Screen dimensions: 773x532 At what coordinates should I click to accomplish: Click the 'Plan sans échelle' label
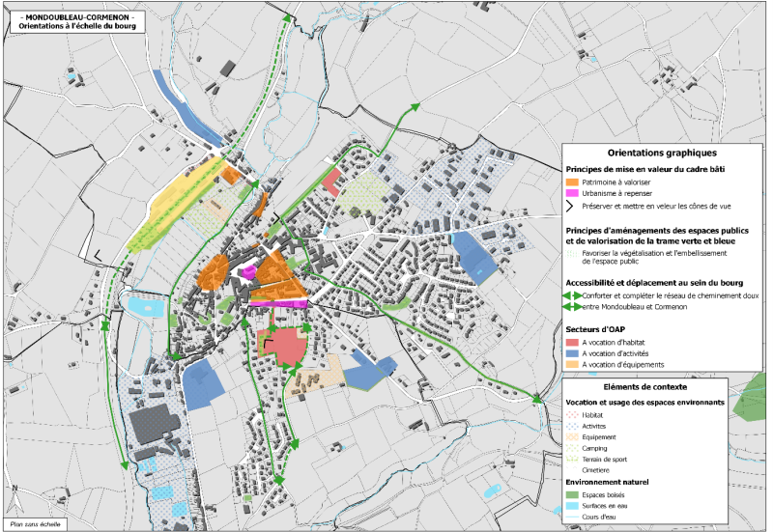click(x=35, y=522)
